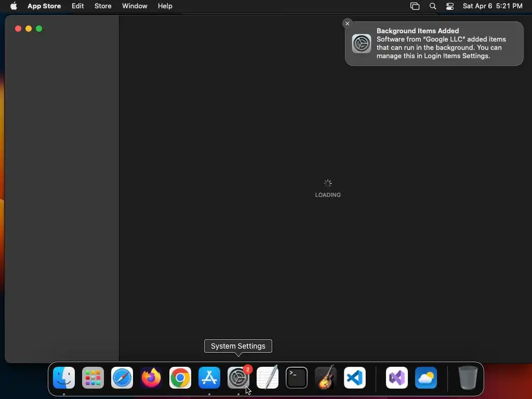Open Spotlight search in menu bar

coord(433,6)
